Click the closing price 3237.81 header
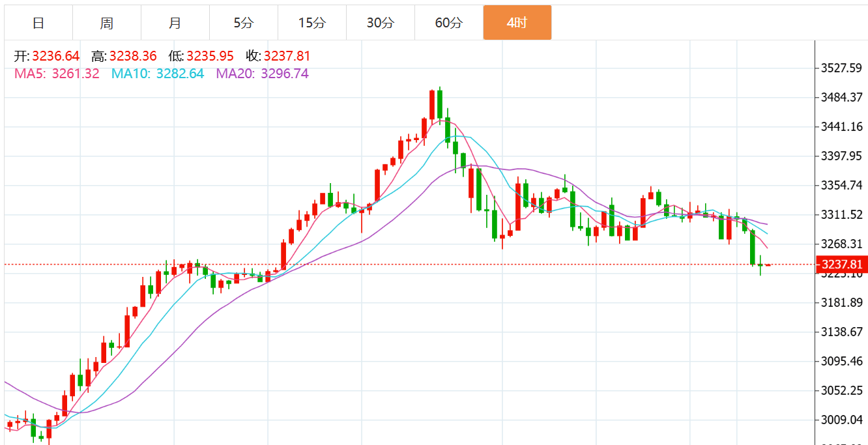The width and height of the screenshot is (868, 445). 287,56
